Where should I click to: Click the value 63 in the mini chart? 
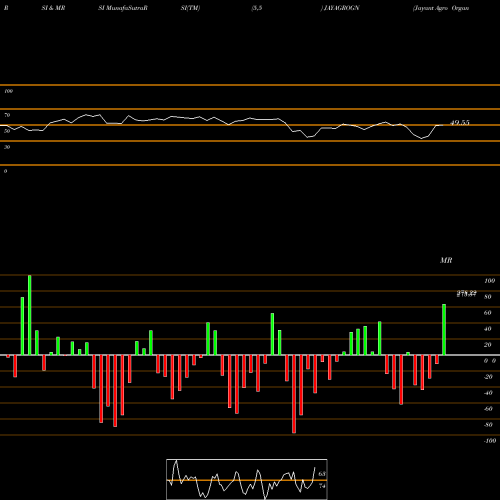(322, 474)
